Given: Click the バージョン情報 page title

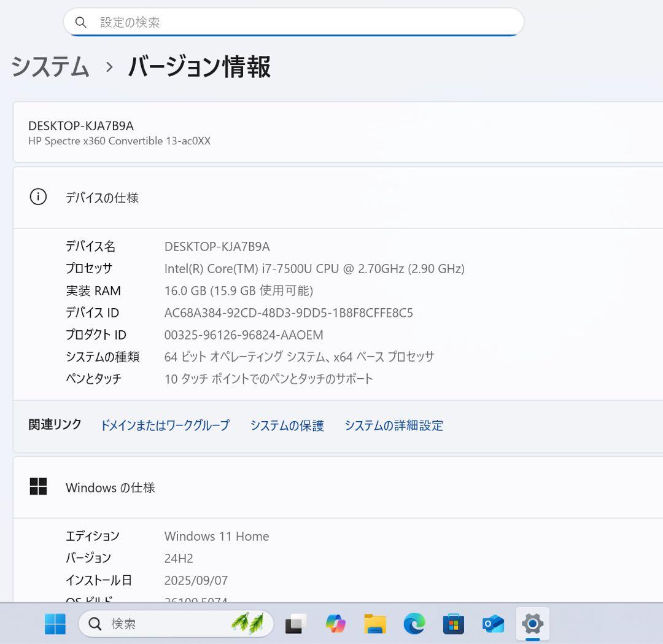Looking at the screenshot, I should pyautogui.click(x=199, y=67).
